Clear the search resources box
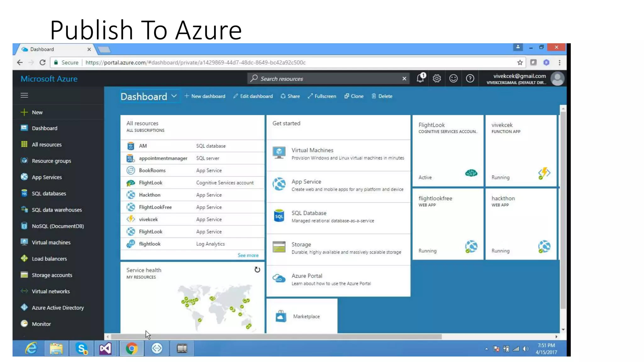The height and width of the screenshot is (362, 644). point(404,79)
